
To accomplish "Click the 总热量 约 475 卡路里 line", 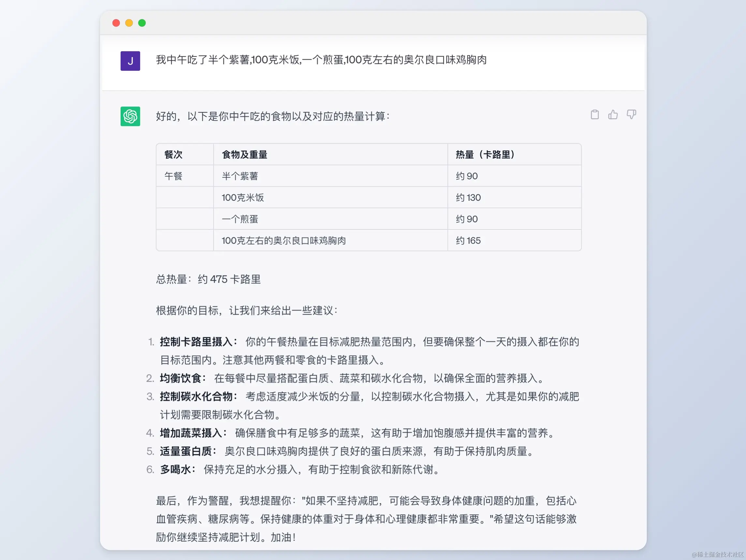I will point(208,279).
